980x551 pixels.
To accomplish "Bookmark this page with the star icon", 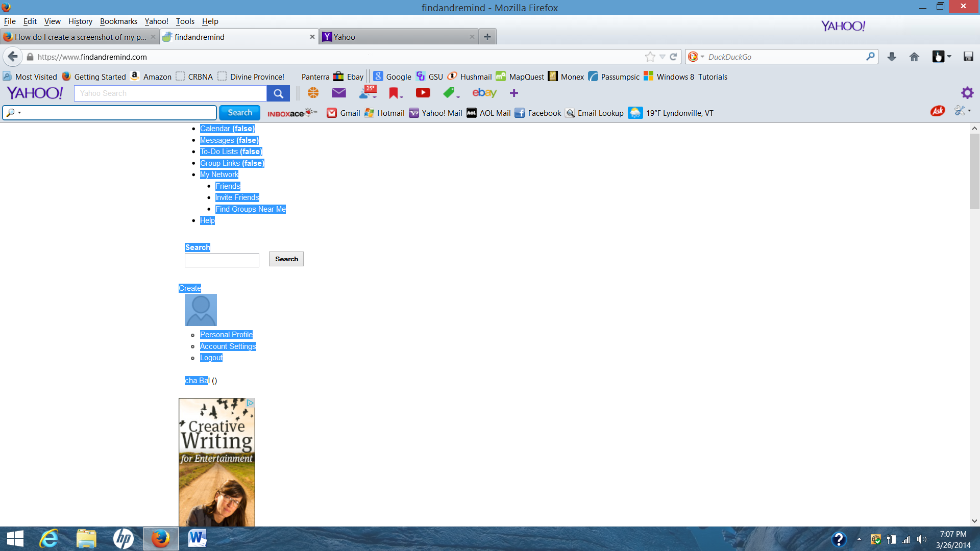I will (x=650, y=57).
